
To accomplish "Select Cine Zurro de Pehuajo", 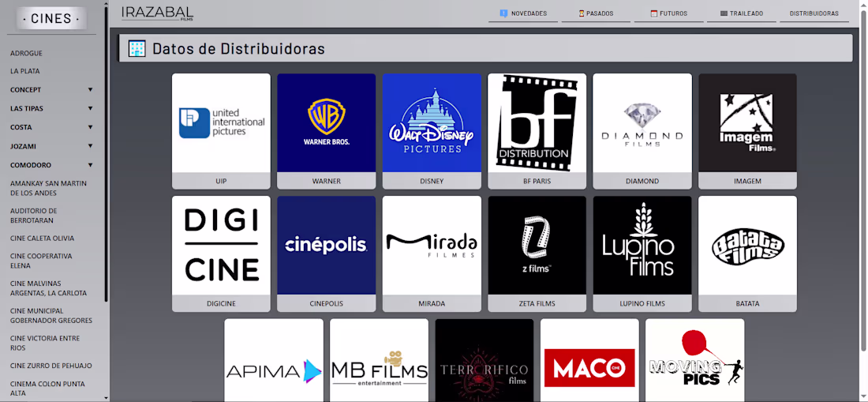I will 51,366.
